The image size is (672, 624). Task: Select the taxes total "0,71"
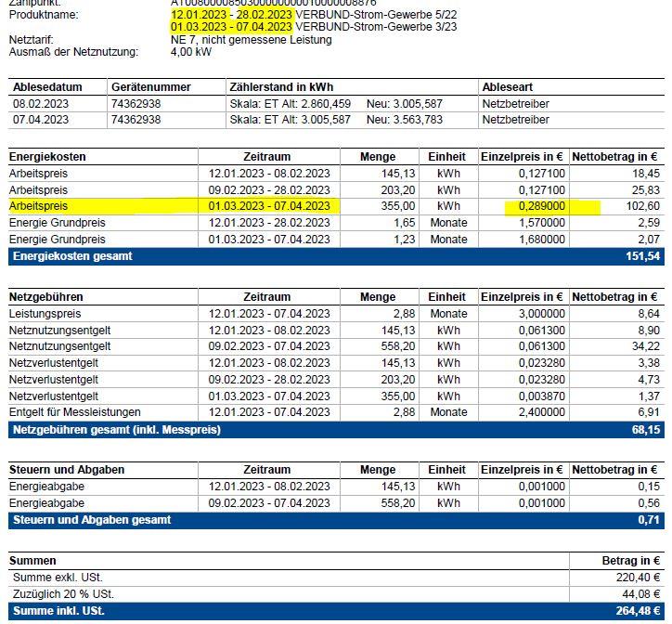coord(649,520)
